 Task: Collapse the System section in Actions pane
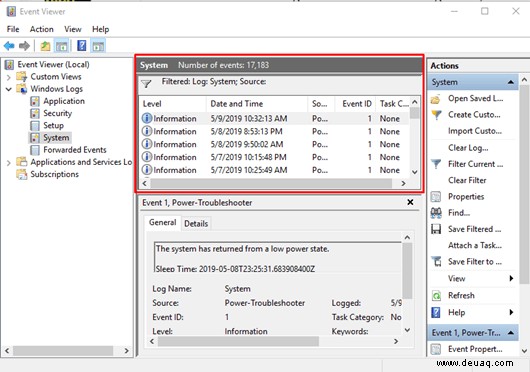(511, 82)
